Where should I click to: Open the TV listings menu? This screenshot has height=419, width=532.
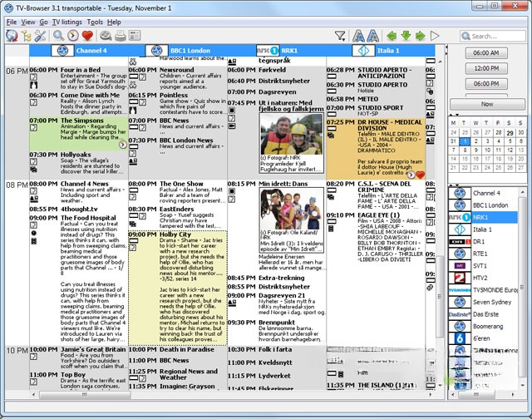coord(66,22)
